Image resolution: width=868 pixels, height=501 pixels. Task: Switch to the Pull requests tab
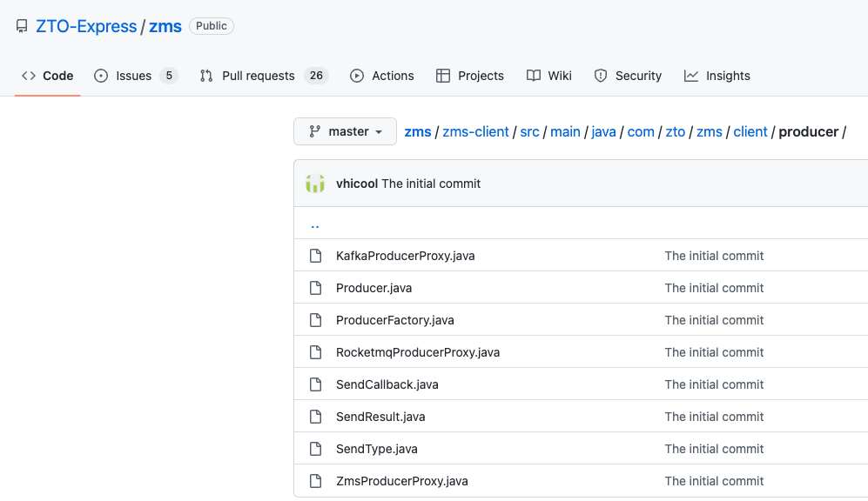tap(258, 76)
